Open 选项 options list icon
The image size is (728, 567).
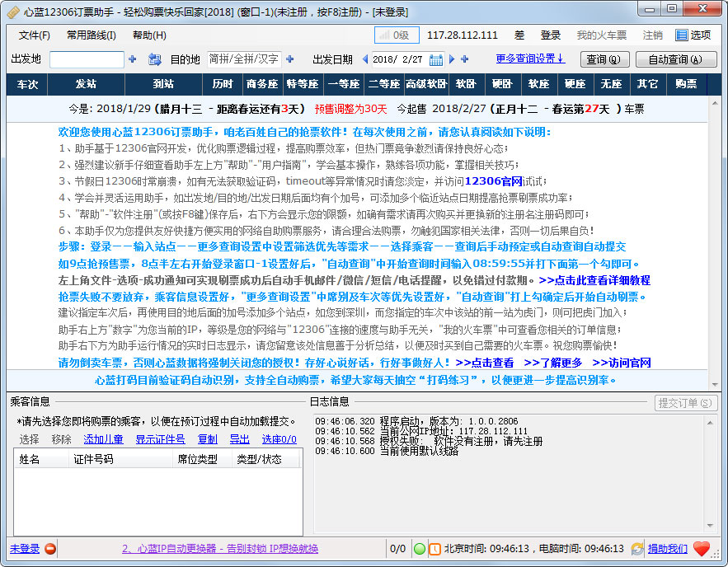[x=682, y=35]
